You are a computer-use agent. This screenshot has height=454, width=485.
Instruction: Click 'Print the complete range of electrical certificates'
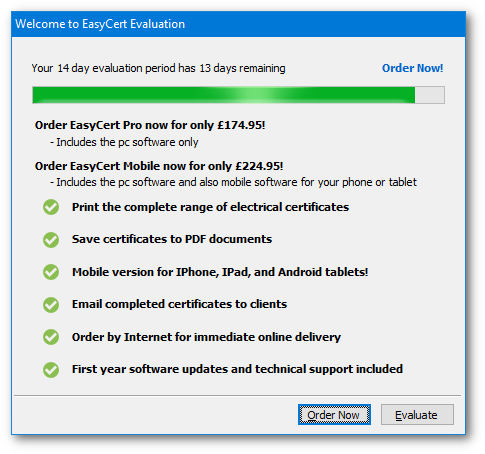210,207
